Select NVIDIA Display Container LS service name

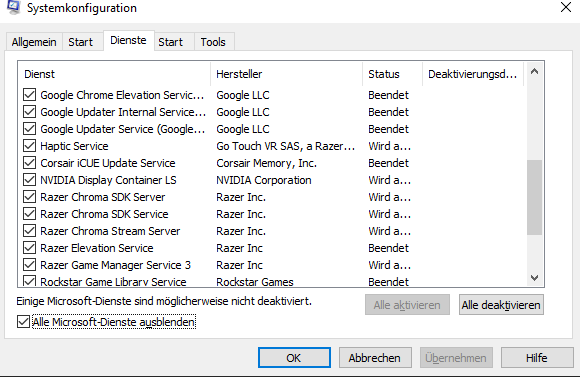click(108, 180)
